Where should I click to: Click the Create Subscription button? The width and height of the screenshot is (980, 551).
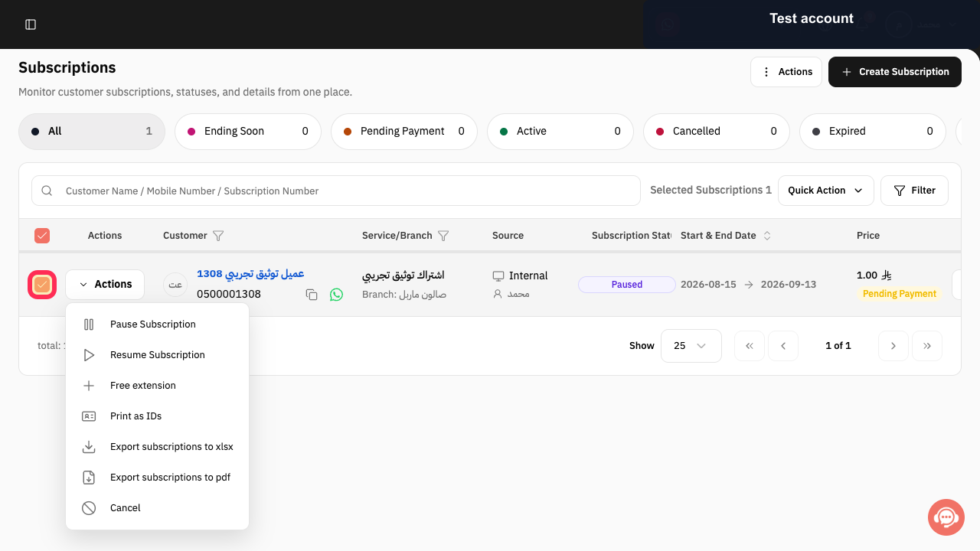(x=895, y=72)
